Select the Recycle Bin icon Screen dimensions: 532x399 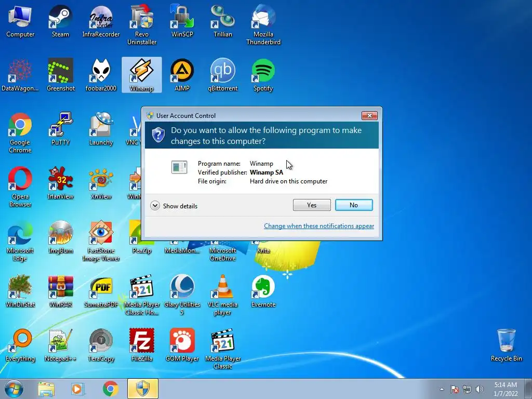point(506,345)
